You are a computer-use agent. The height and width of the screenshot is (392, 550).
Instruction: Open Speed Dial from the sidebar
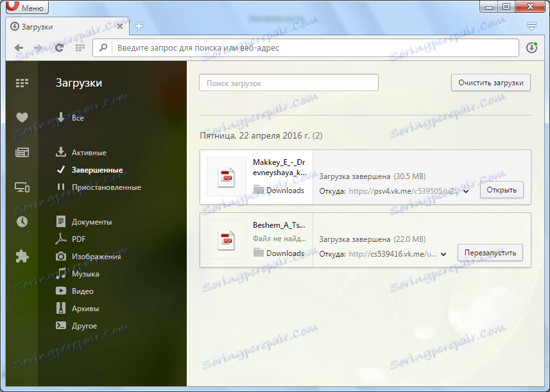22,83
